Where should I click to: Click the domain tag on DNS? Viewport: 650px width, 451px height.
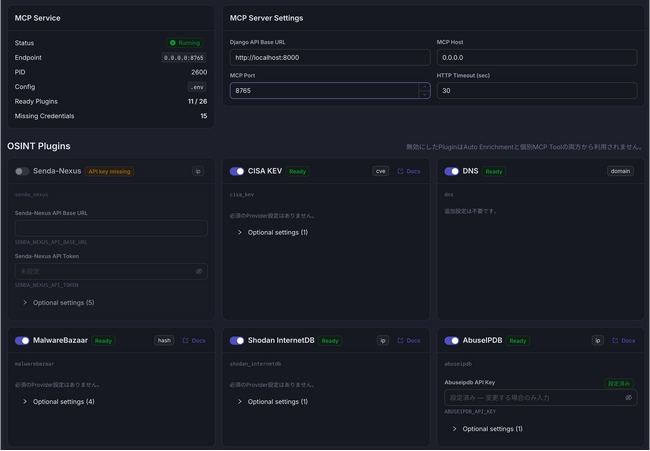[620, 171]
